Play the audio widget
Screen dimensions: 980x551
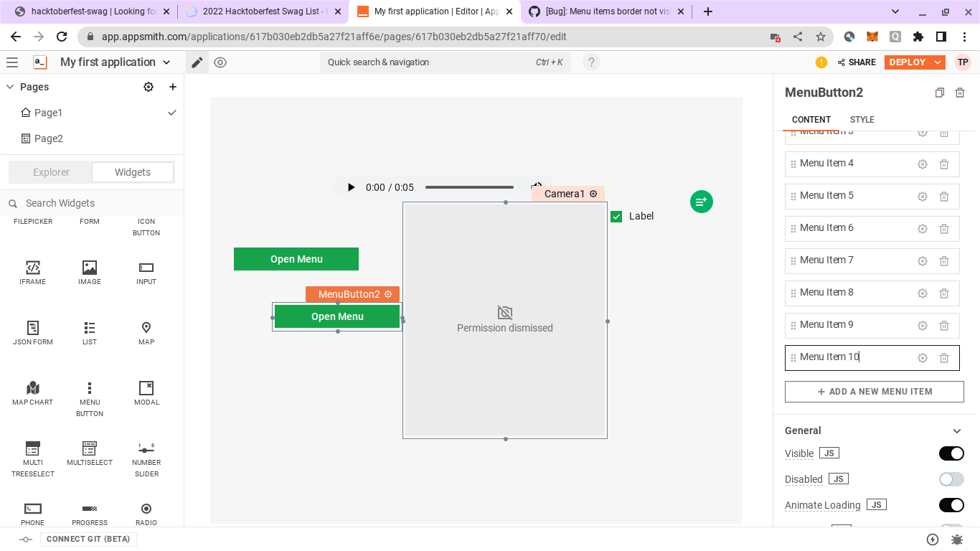351,187
